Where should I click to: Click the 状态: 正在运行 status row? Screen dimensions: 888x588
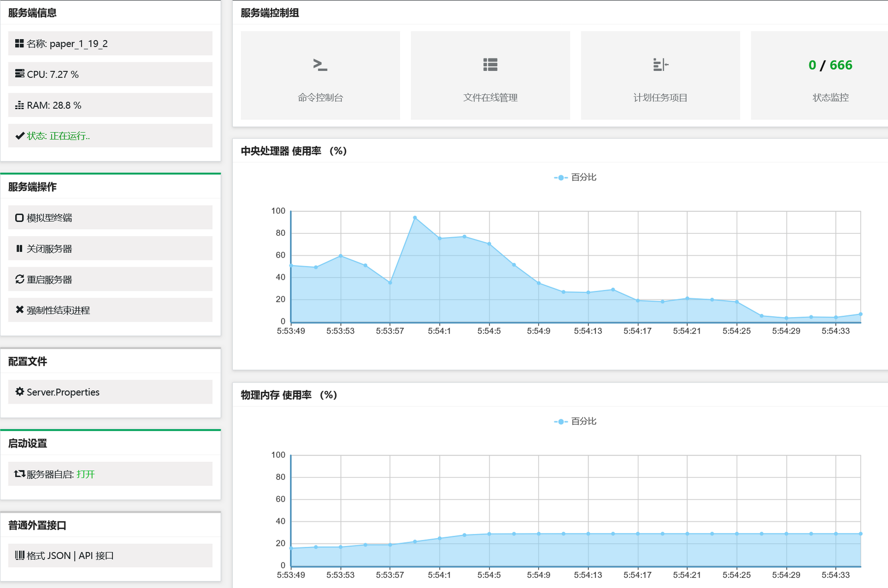click(110, 135)
